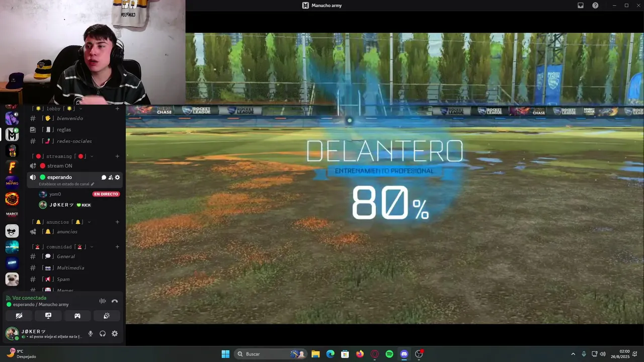The height and width of the screenshot is (362, 644).
Task: Open Microsoft Edge from taskbar
Action: [x=330, y=354]
